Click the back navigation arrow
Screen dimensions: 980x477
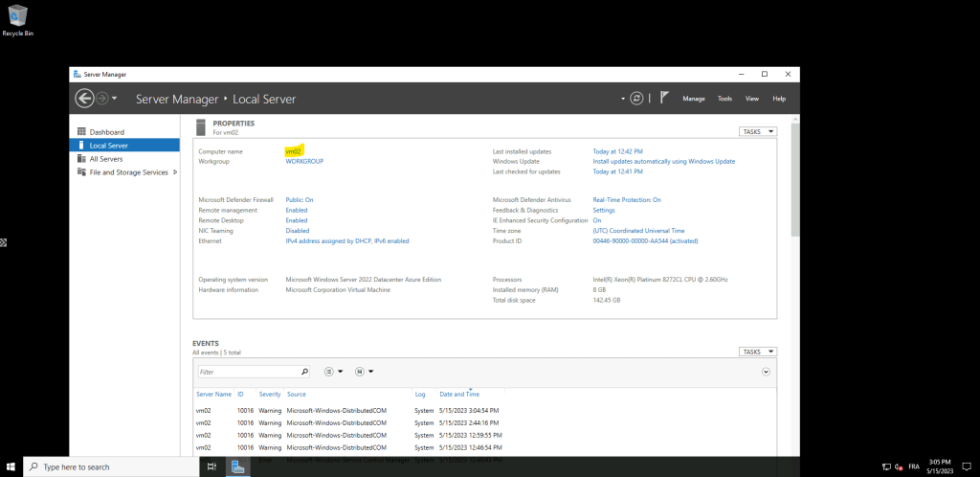tap(84, 98)
